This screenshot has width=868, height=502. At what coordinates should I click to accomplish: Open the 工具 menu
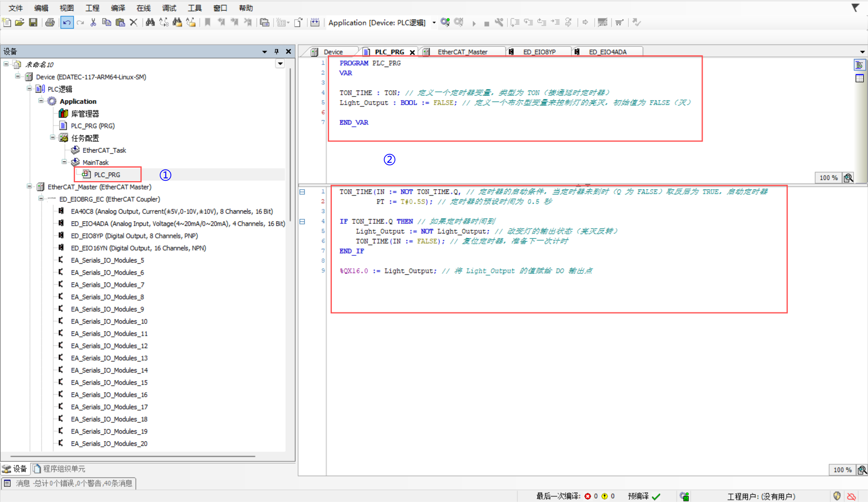pyautogui.click(x=195, y=8)
